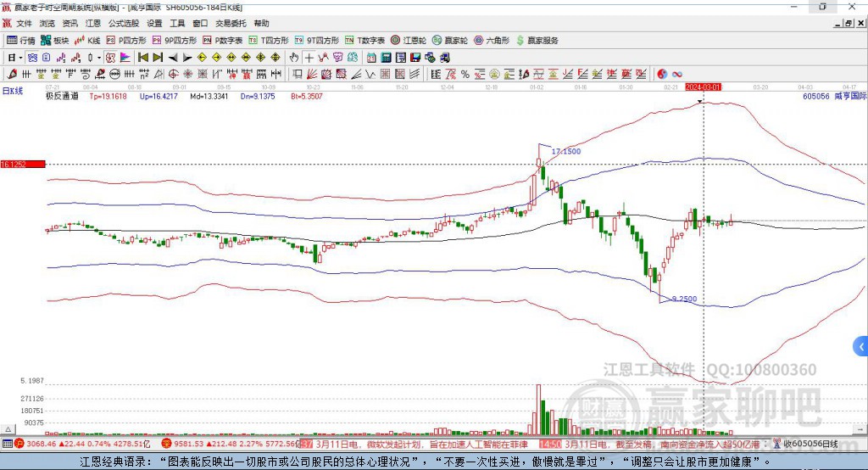Viewport: 868px width, 470px height.
Task: Launch the 赢家轮 wheel tool
Action: (450, 41)
